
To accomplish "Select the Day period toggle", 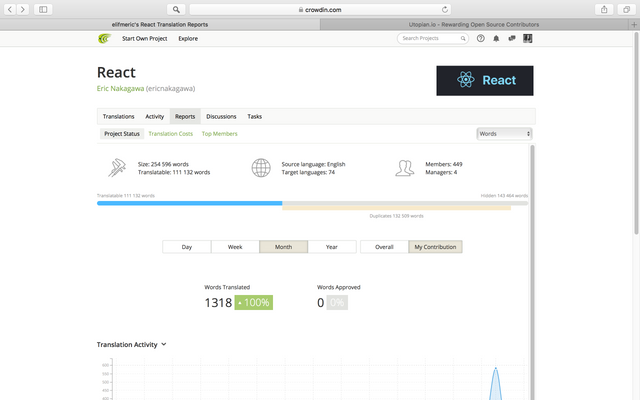I will (x=187, y=247).
